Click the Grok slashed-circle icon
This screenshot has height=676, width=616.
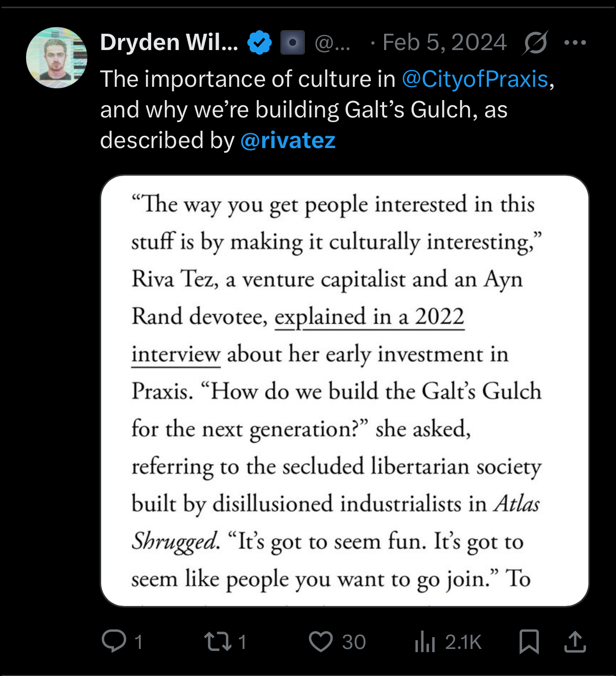(x=535, y=42)
